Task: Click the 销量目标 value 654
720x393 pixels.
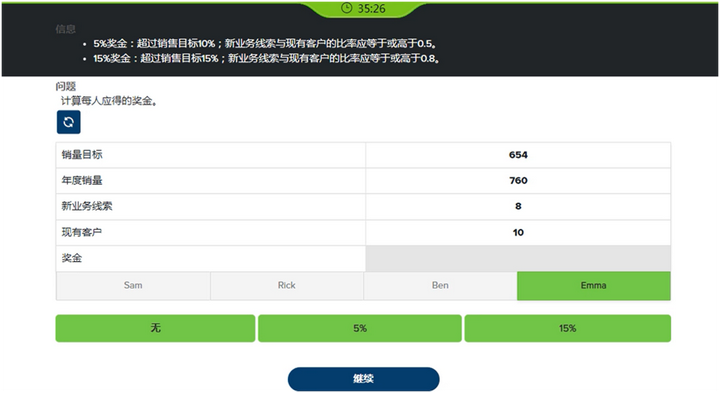Action: (518, 155)
